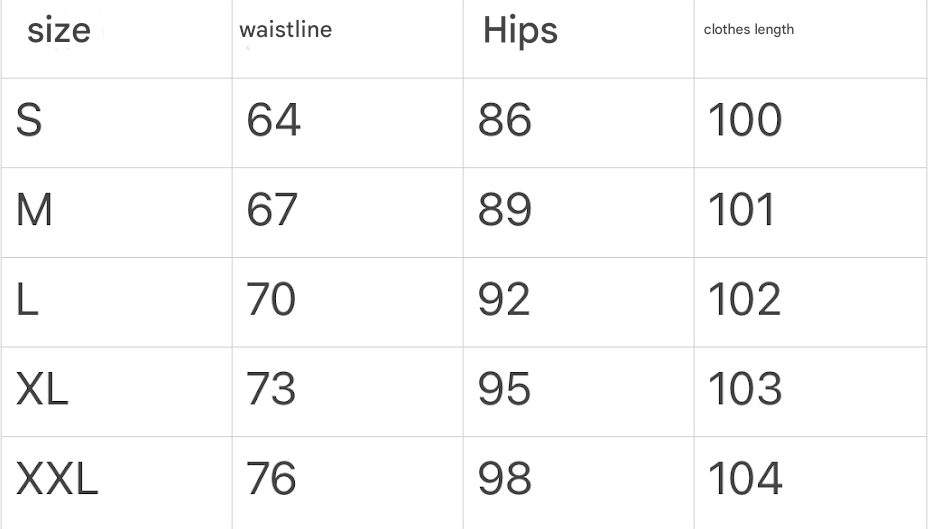This screenshot has width=929, height=529.
Task: Select the XL size row label
Action: pos(42,390)
